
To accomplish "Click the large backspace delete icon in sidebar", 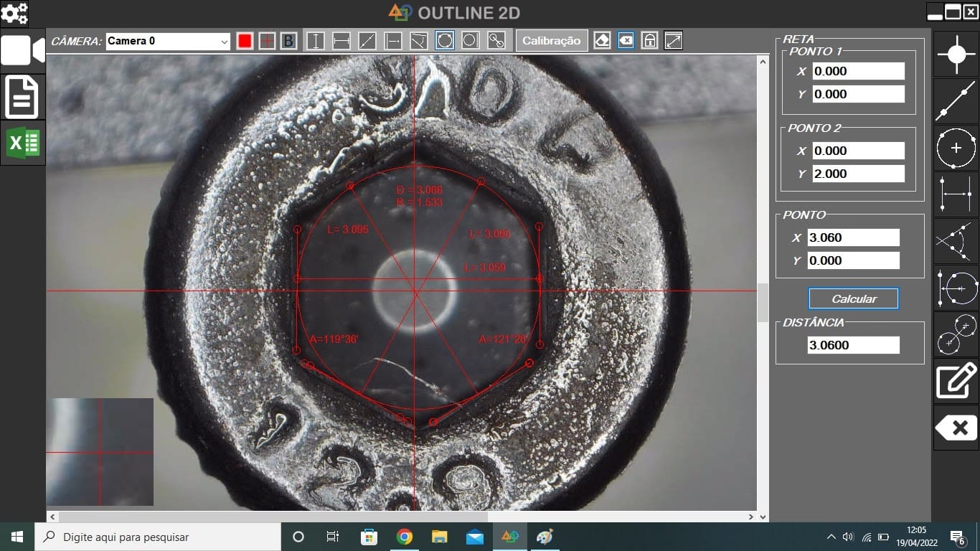I will pyautogui.click(x=956, y=428).
